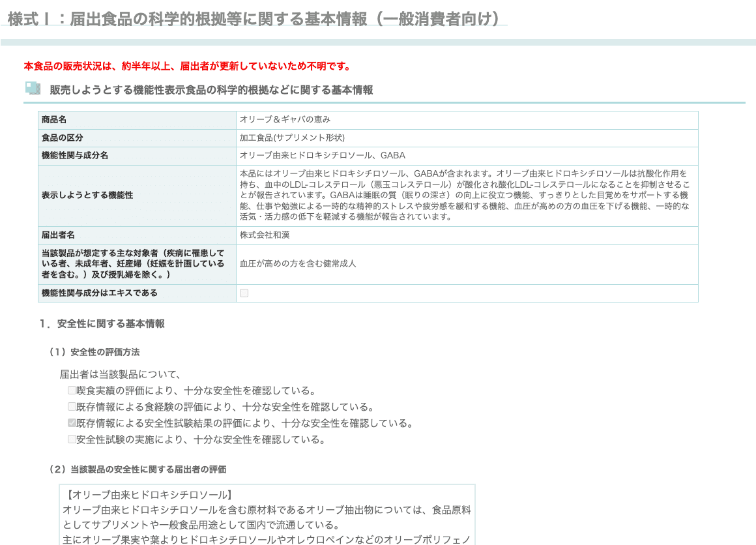Check the 既存情報による食経験の評価 checkbox
This screenshot has width=756, height=545.
[x=72, y=405]
